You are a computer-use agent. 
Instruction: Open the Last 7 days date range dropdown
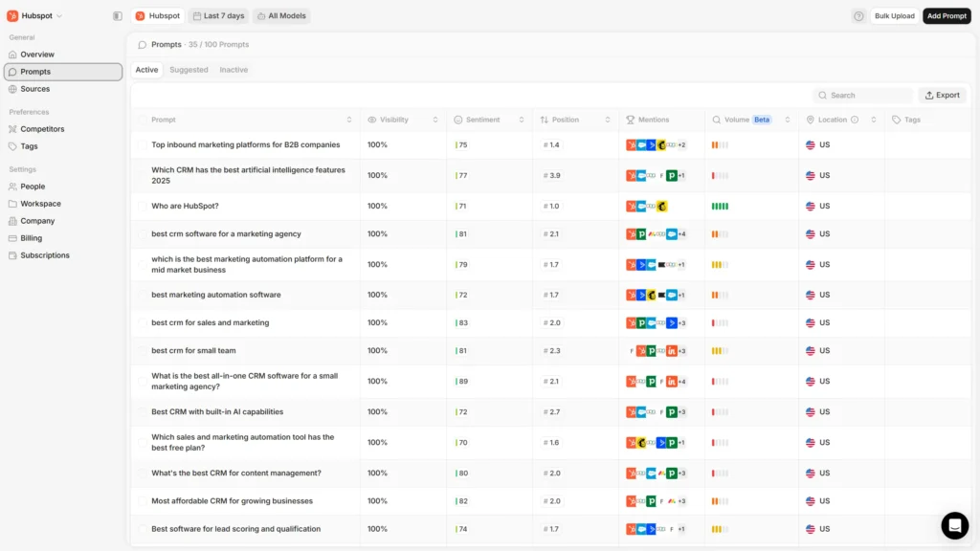click(x=218, y=15)
